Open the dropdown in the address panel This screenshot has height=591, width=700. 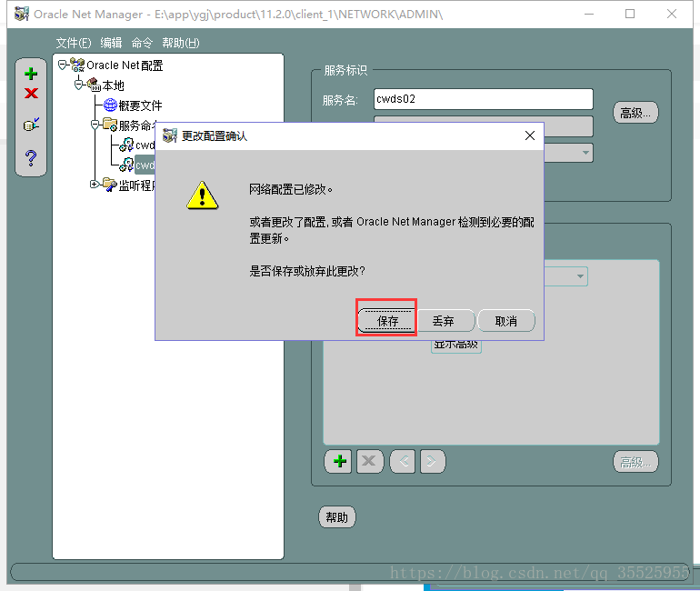coord(580,276)
